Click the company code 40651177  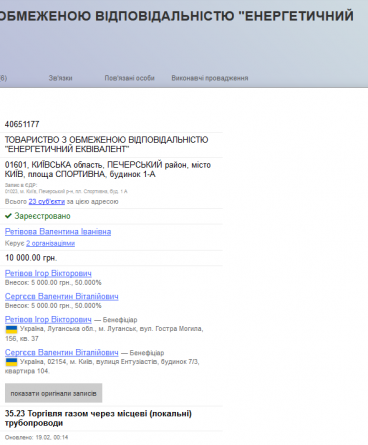(22, 124)
